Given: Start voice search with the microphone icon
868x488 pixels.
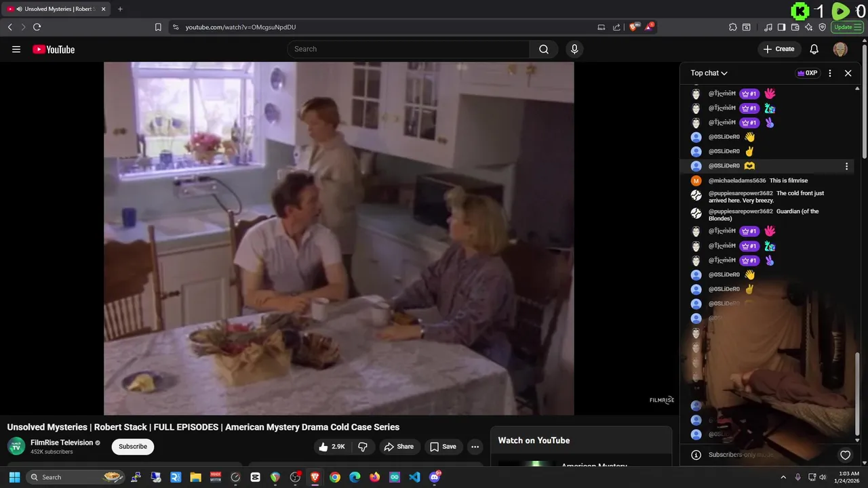Looking at the screenshot, I should (x=574, y=49).
